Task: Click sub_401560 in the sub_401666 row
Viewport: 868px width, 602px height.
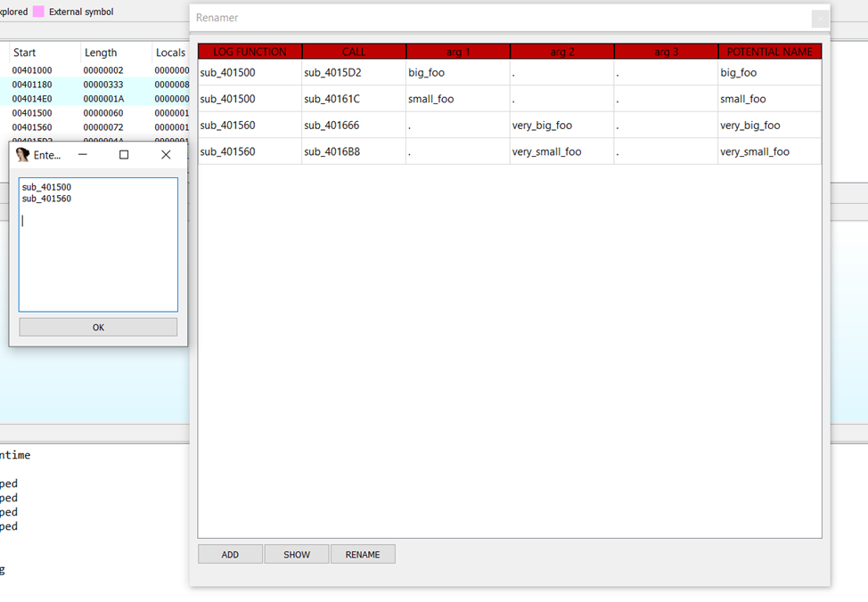Action: [x=250, y=126]
